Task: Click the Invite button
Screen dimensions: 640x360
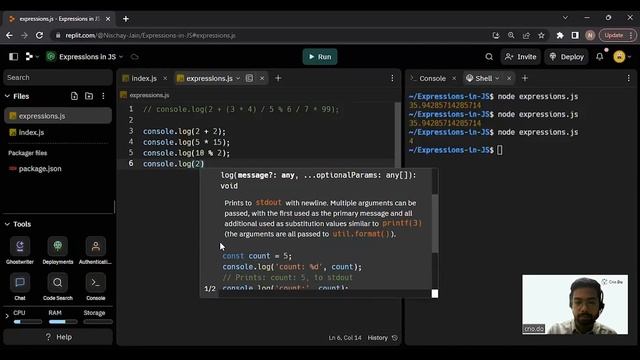Action: point(521,57)
